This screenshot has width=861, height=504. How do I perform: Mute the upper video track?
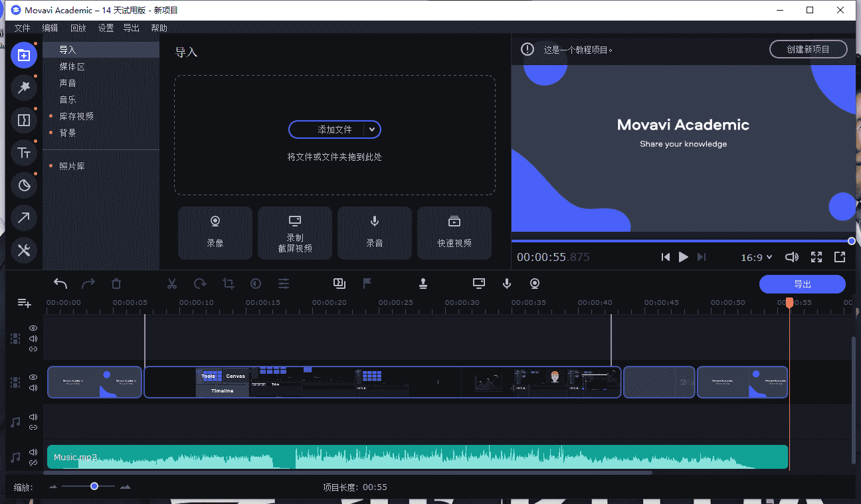[x=33, y=339]
